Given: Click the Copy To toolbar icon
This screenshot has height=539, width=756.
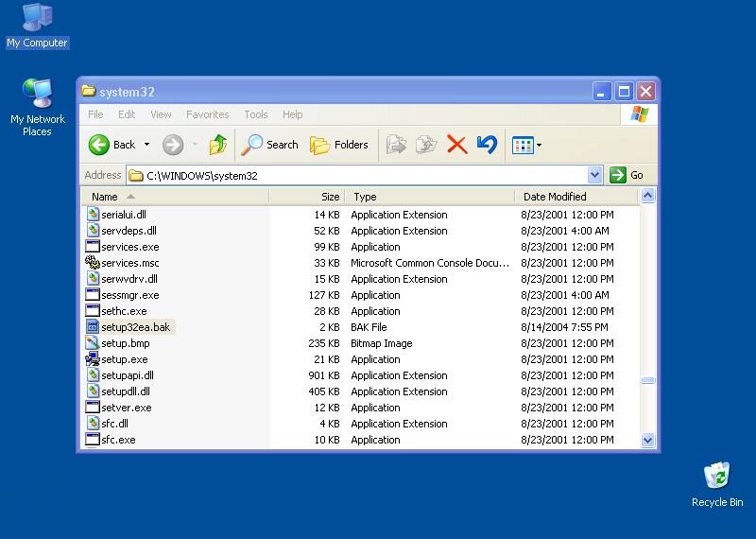Looking at the screenshot, I should [426, 145].
